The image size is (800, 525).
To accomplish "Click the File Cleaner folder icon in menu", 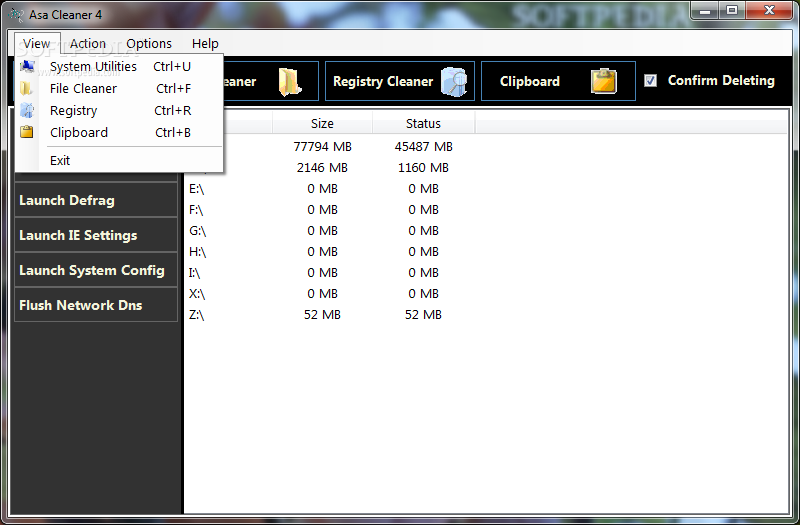I will [27, 88].
